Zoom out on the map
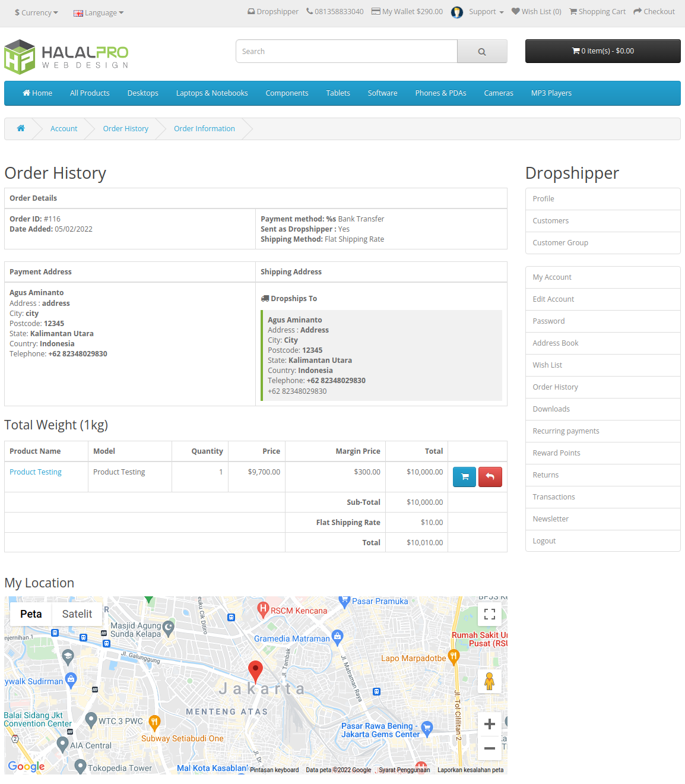 point(489,748)
